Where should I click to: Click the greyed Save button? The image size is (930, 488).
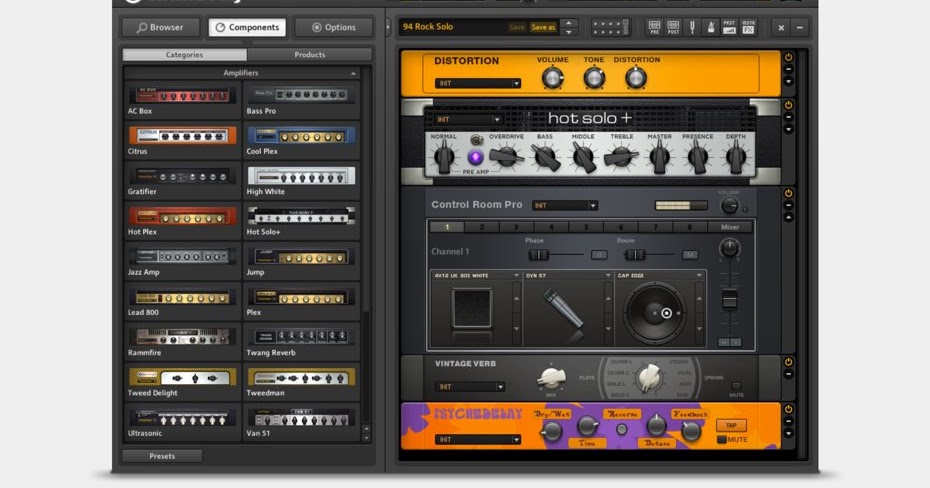click(x=517, y=27)
